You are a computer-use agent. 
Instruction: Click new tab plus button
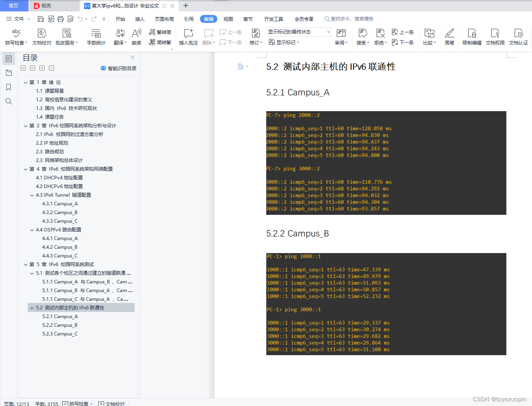pyautogui.click(x=186, y=6)
